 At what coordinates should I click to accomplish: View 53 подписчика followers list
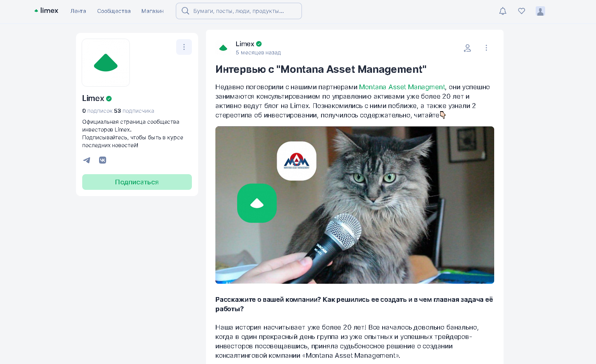click(x=134, y=111)
